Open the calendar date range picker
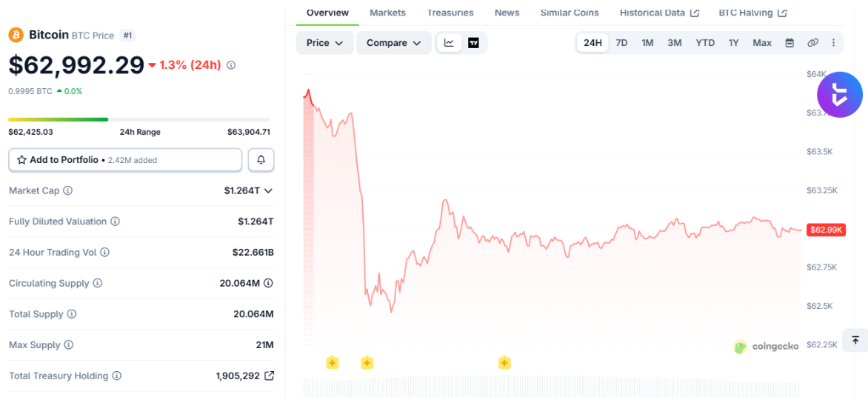The height and width of the screenshot is (400, 868). 790,43
